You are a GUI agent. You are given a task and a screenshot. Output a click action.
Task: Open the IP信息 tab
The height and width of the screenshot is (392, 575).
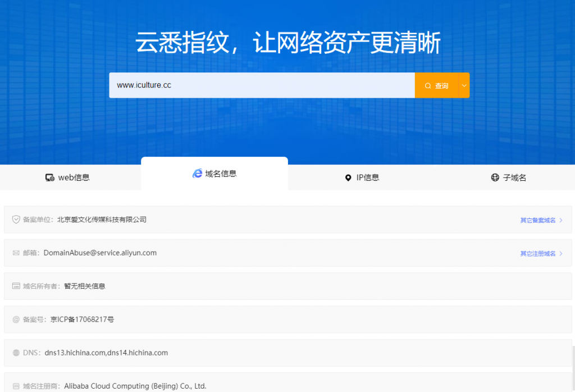(x=361, y=177)
